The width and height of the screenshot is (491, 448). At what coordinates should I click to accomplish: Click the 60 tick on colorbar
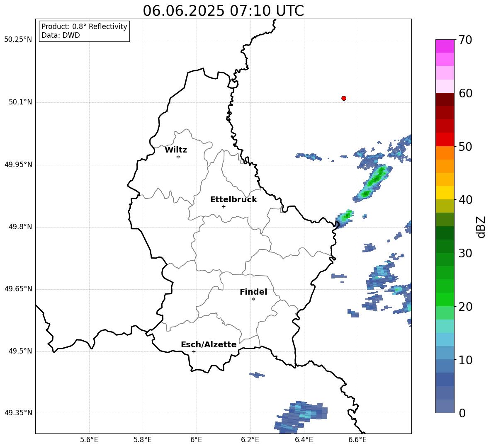tap(465, 93)
